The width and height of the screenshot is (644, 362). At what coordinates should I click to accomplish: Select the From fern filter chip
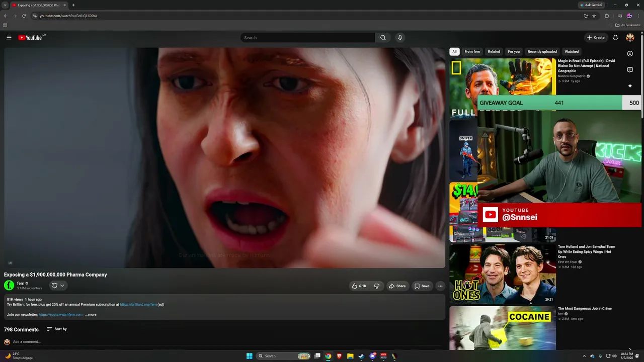coord(472,52)
